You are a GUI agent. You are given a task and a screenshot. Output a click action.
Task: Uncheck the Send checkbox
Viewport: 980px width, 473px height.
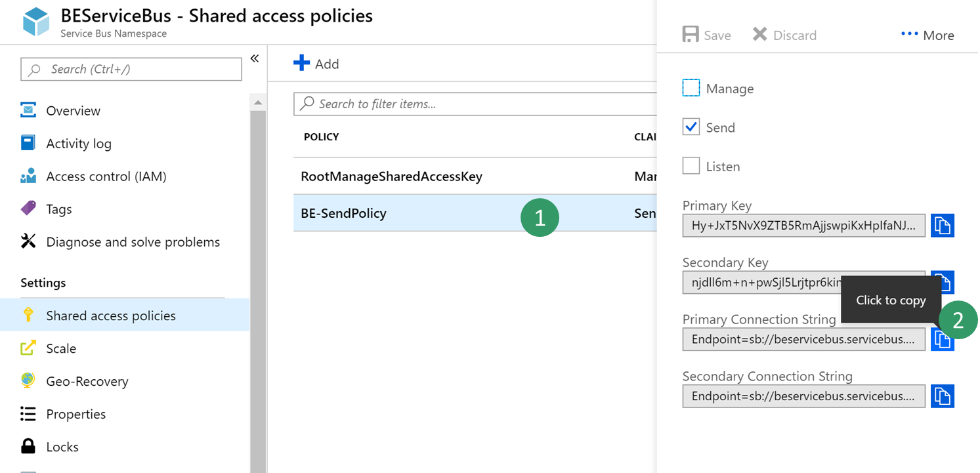(x=691, y=127)
